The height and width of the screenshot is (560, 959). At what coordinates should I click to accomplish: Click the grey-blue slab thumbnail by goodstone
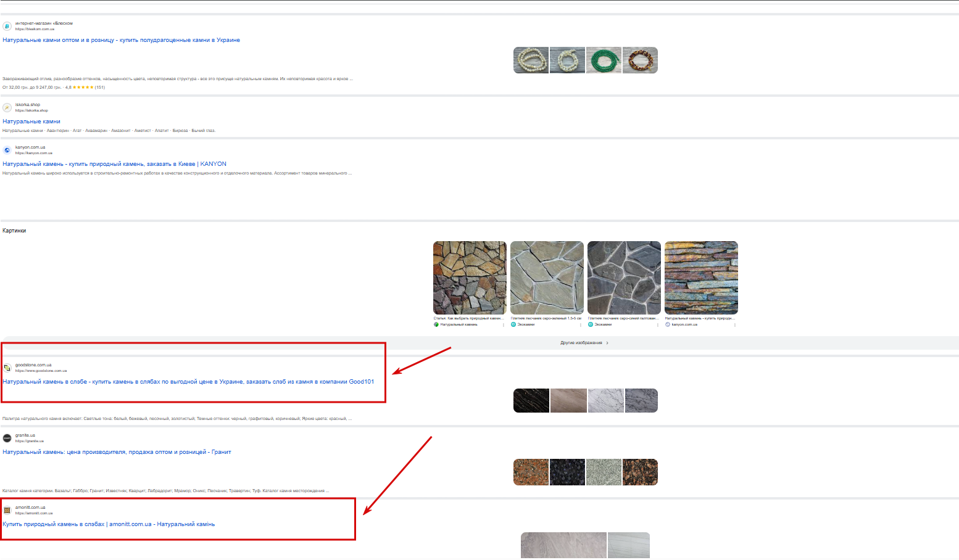pos(641,401)
